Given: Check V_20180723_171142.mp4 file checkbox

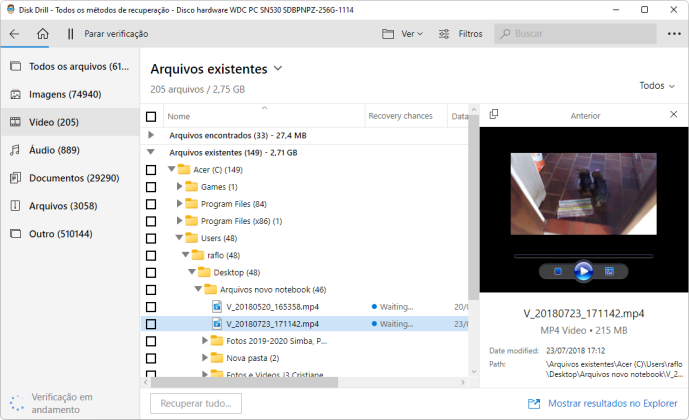Looking at the screenshot, I should click(151, 324).
